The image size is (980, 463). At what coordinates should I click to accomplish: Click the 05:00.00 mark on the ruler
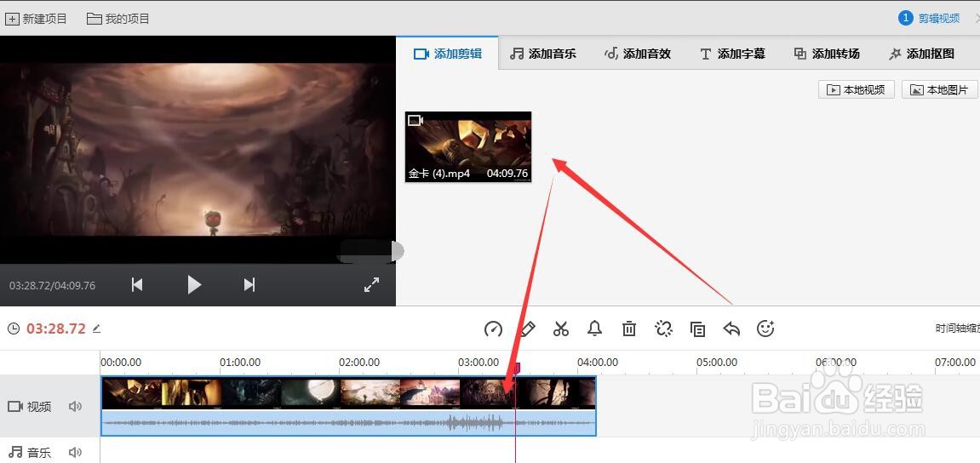(x=717, y=363)
